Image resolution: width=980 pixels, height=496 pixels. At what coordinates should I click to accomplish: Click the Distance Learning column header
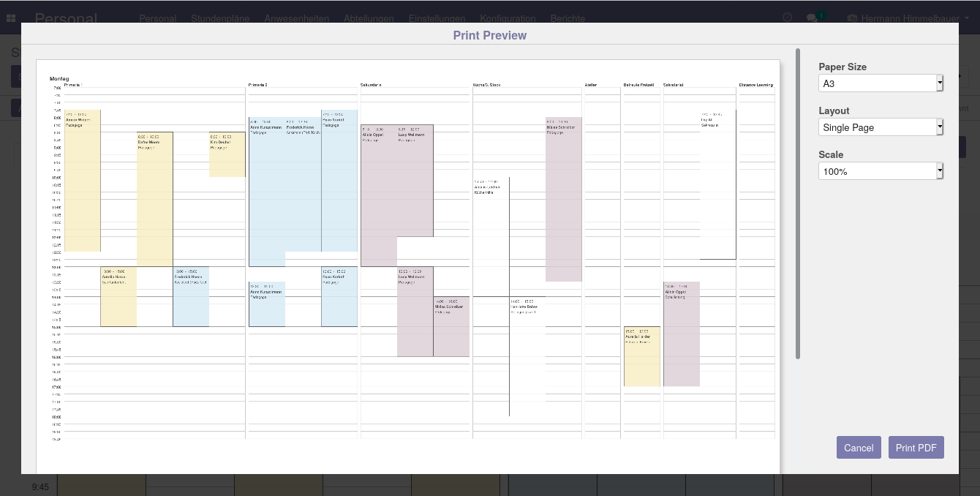pos(756,85)
